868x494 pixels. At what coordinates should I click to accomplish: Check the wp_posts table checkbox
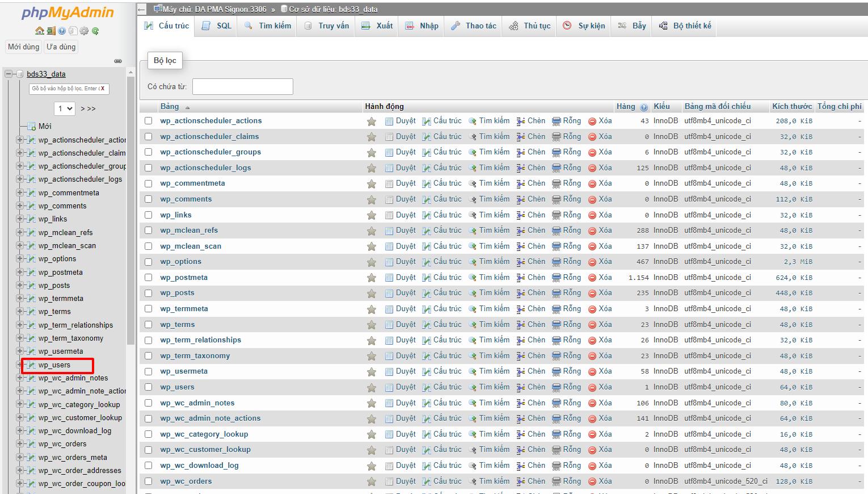149,293
